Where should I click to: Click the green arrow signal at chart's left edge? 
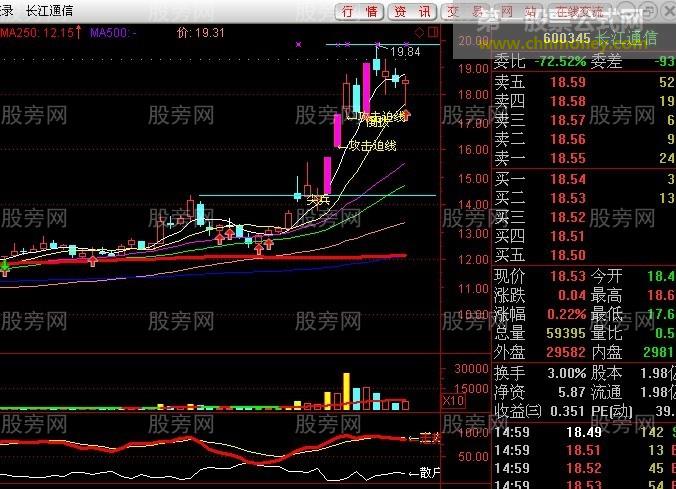point(5,267)
